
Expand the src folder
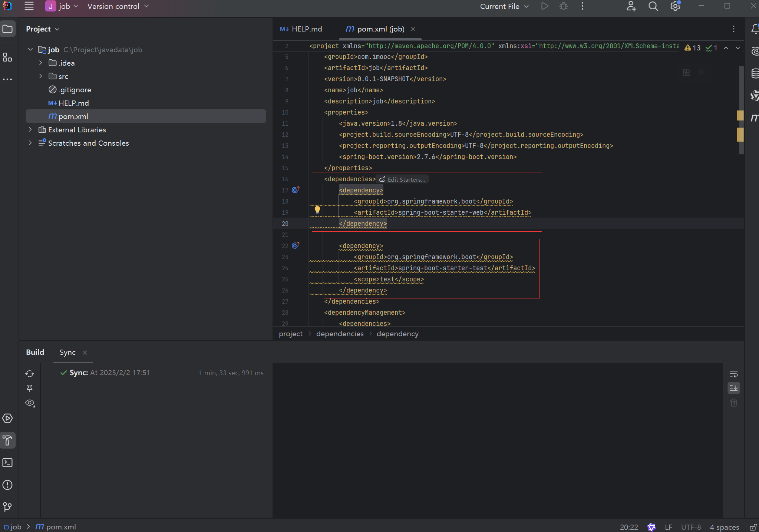click(40, 76)
